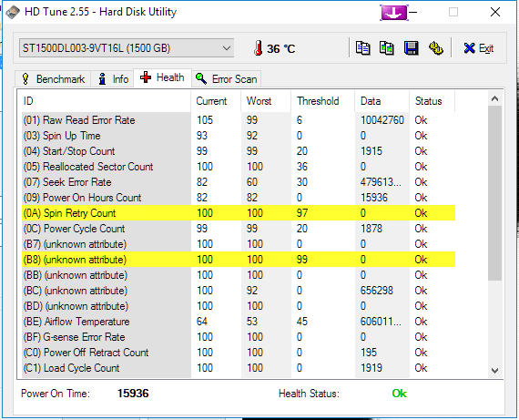The height and width of the screenshot is (420, 519).
Task: Switch to the Benchmark tab
Action: click(x=53, y=79)
